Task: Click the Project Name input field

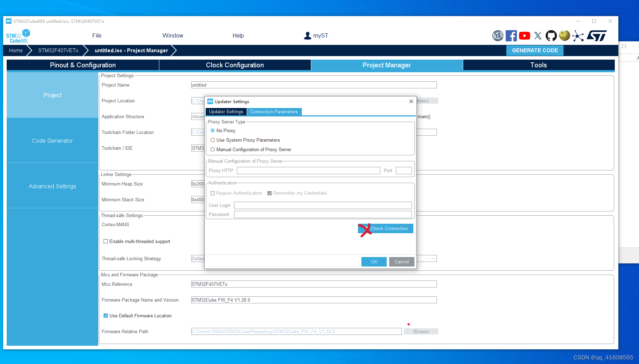Action: (x=314, y=85)
